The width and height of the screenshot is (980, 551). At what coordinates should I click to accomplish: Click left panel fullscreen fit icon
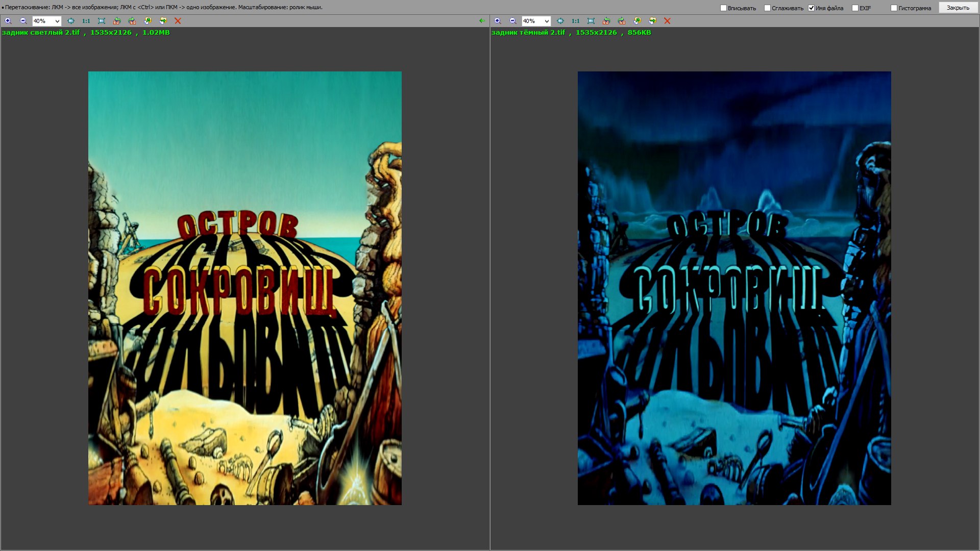click(102, 21)
